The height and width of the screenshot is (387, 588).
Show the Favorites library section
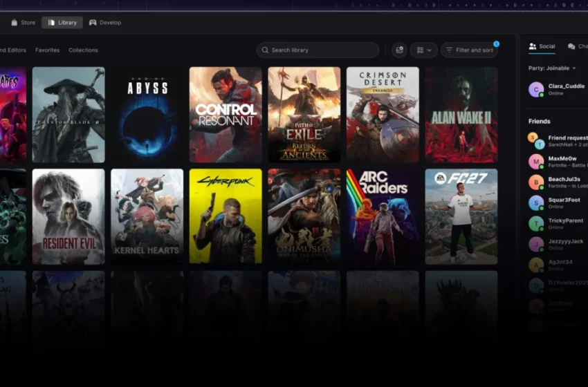[x=47, y=50]
